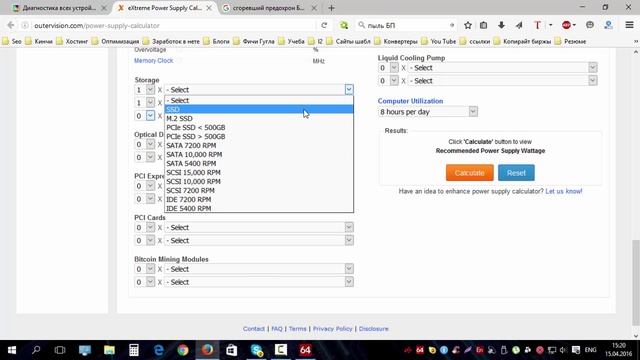640x360 pixels.
Task: Open the Contact footer link
Action: pyautogui.click(x=253, y=329)
